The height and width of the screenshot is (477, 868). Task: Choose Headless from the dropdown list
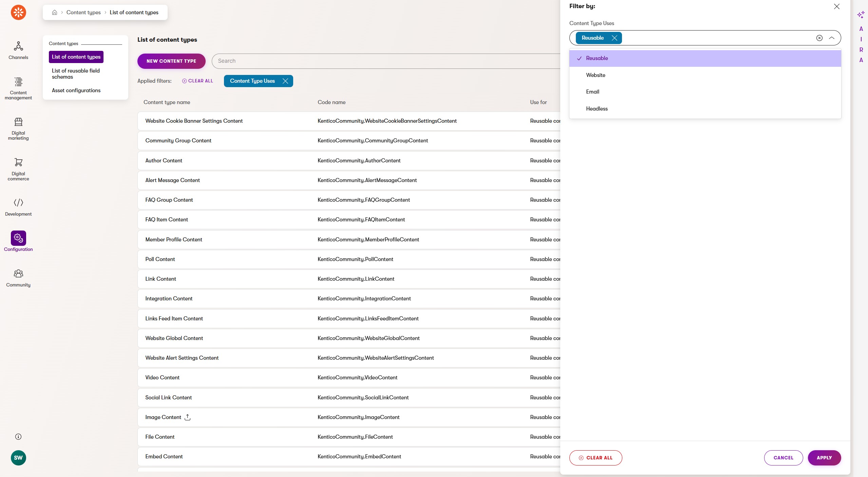click(x=596, y=108)
